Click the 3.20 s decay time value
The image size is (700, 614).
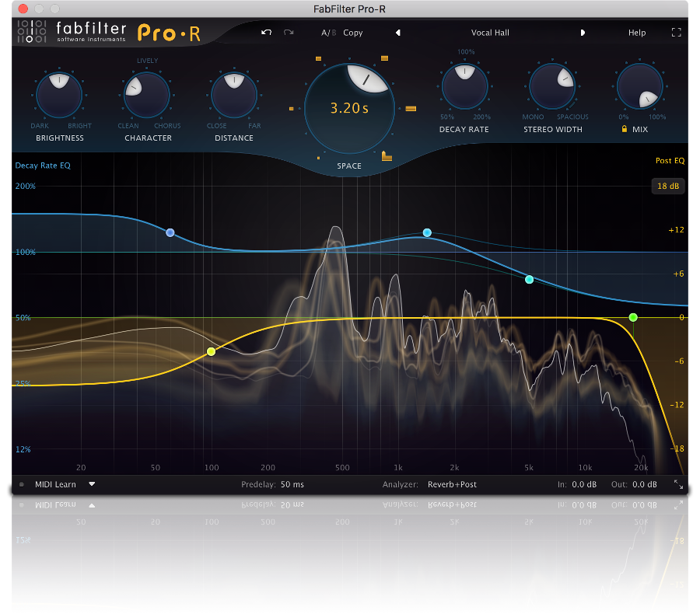point(349,108)
